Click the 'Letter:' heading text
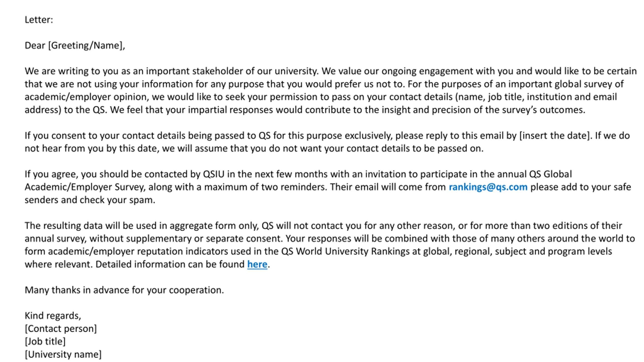Screen dimensions: 644x362 [39, 20]
